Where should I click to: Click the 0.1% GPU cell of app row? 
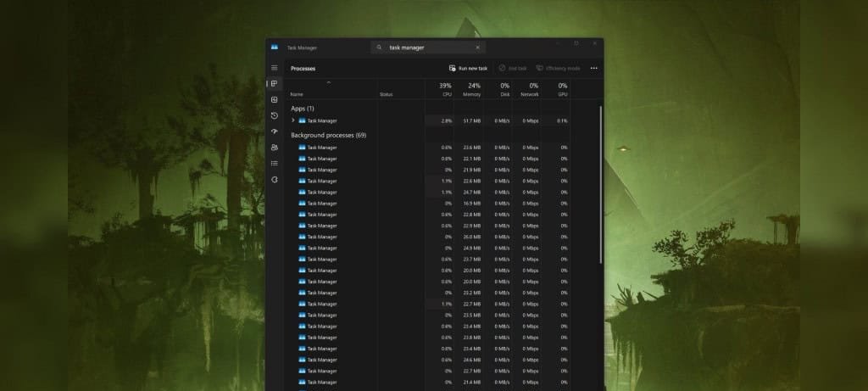tap(555, 120)
